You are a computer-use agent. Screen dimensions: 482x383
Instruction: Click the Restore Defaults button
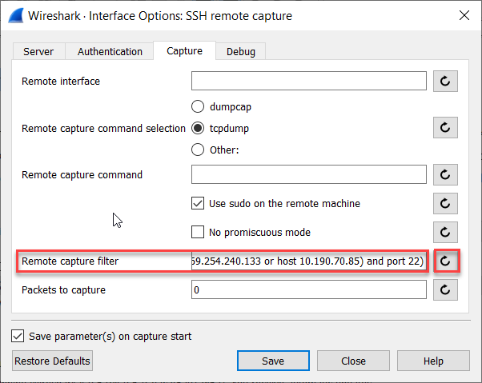tap(52, 361)
